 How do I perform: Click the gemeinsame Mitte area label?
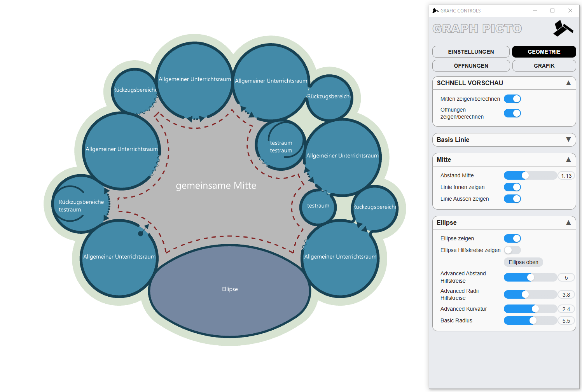tap(216, 185)
